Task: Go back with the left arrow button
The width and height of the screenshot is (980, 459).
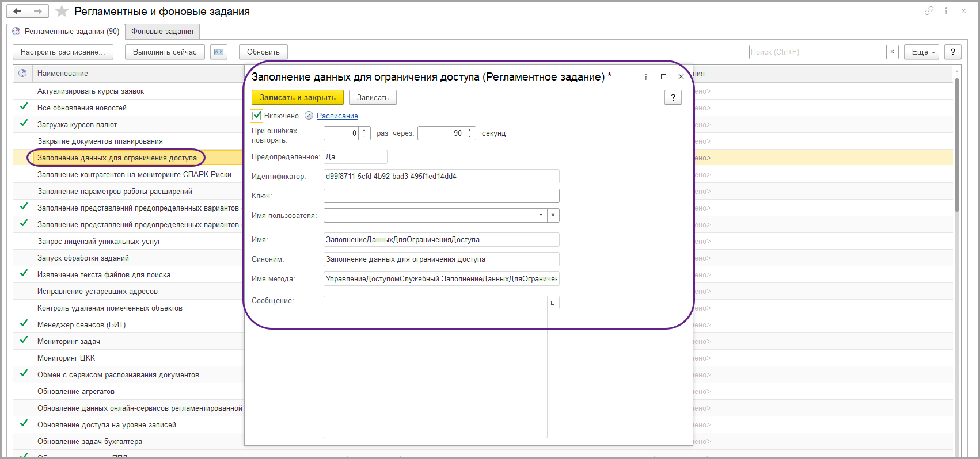Action: (x=17, y=12)
